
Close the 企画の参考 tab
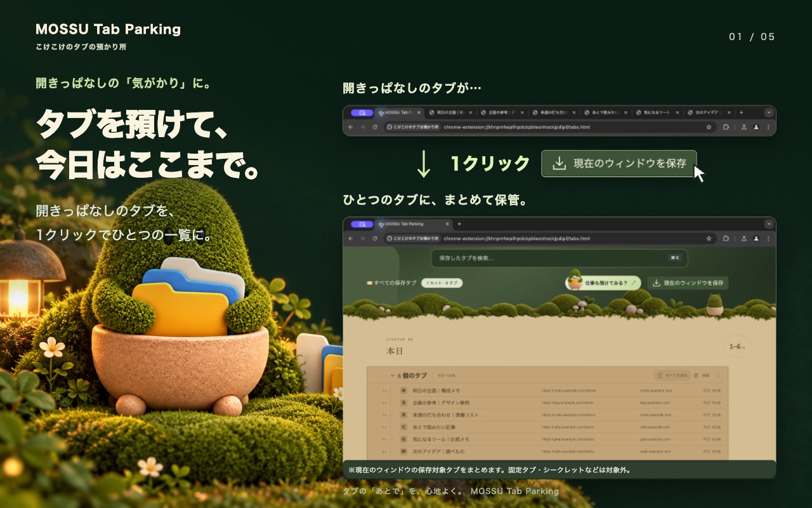click(x=522, y=112)
